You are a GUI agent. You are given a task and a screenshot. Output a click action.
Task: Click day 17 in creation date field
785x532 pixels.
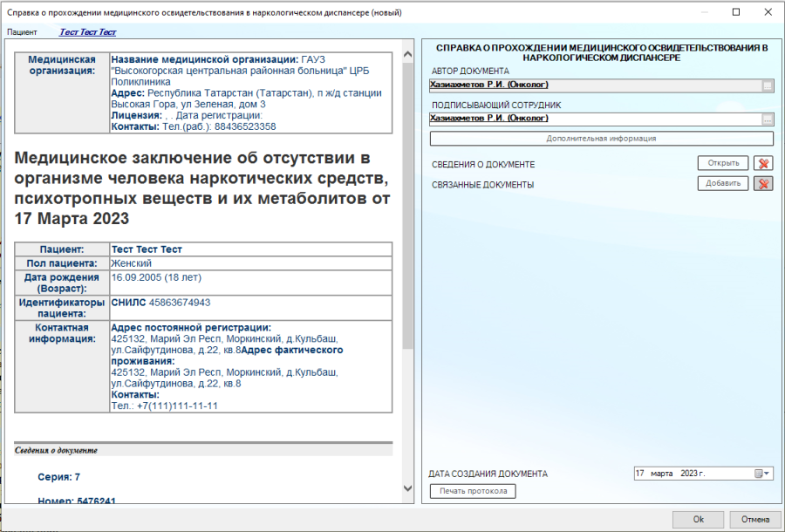(640, 474)
